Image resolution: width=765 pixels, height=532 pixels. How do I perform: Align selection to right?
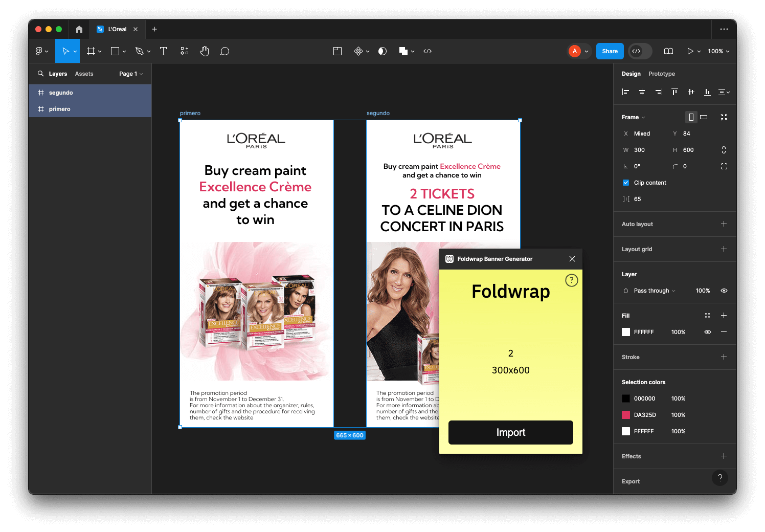[659, 92]
